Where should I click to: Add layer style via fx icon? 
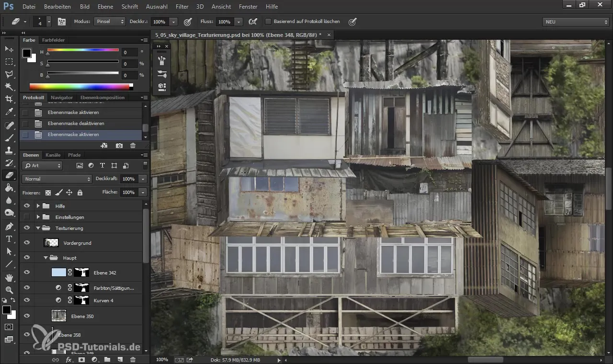(x=68, y=359)
